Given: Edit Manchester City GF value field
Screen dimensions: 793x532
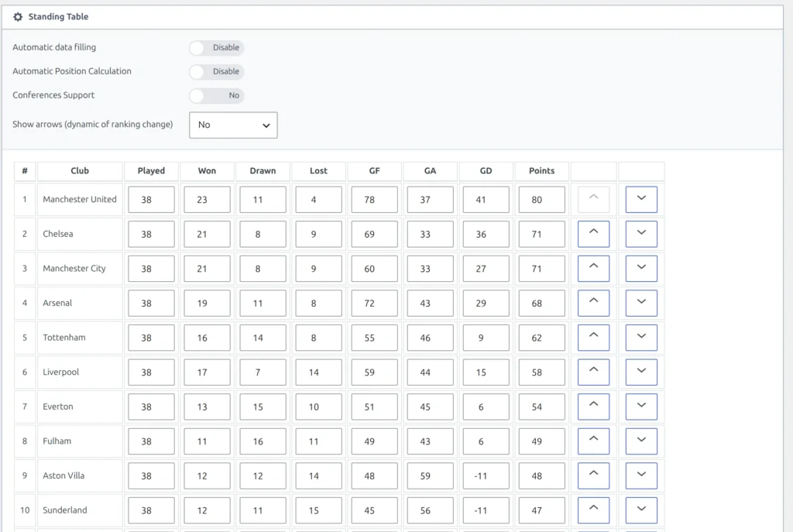Looking at the screenshot, I should [x=374, y=268].
